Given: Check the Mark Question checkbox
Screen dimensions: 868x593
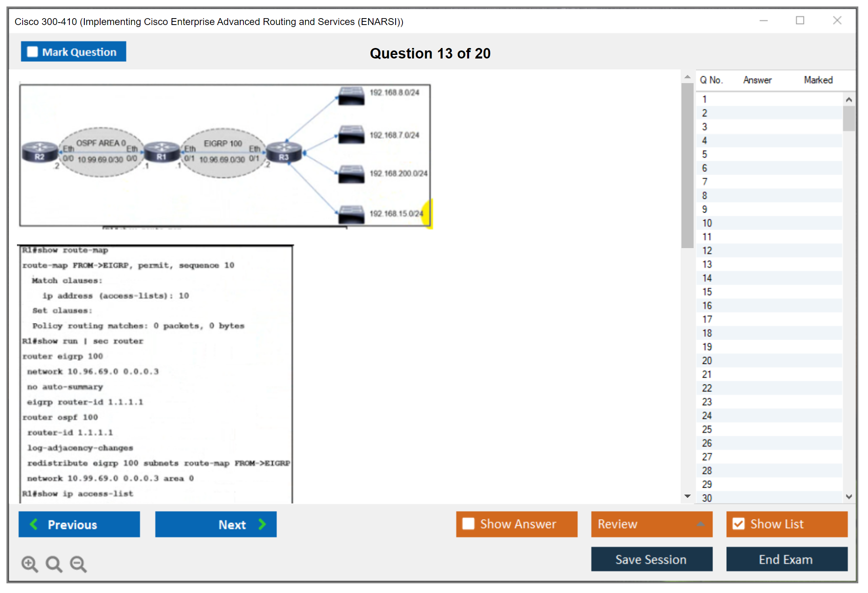Looking at the screenshot, I should [32, 52].
